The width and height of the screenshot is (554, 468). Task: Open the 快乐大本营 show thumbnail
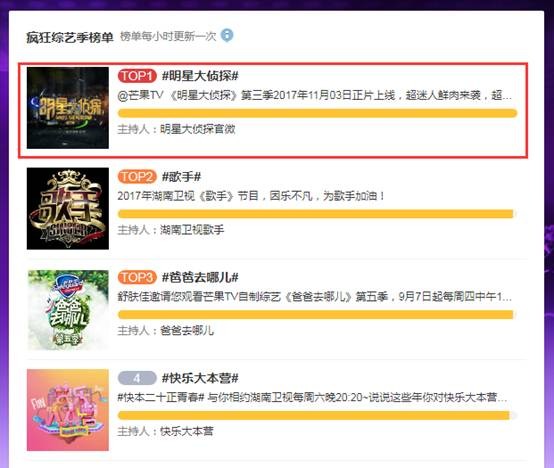click(68, 410)
